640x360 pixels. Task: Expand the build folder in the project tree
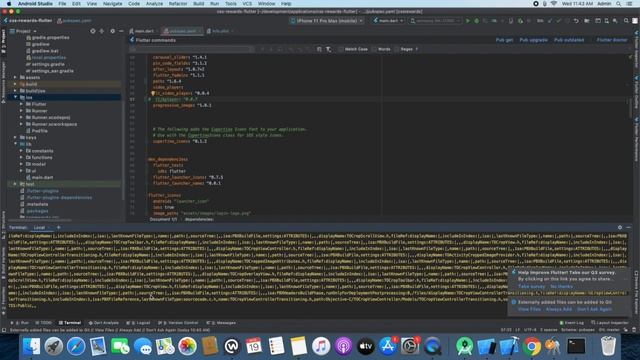point(15,84)
